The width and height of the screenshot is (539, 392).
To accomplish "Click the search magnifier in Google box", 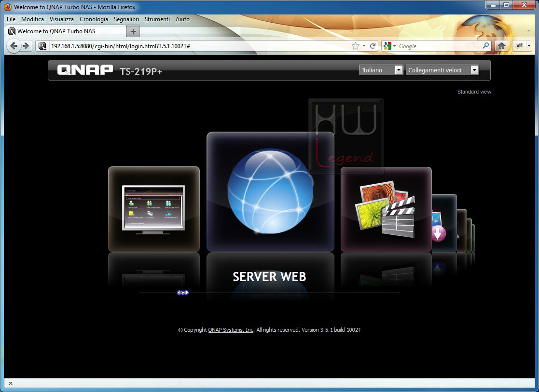I will pos(485,46).
